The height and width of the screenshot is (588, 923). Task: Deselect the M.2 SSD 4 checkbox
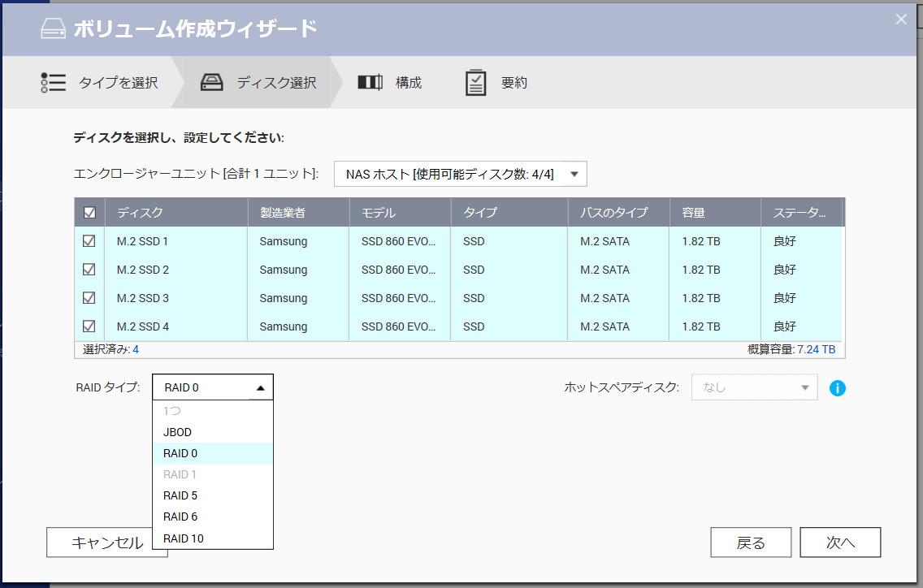click(x=89, y=326)
